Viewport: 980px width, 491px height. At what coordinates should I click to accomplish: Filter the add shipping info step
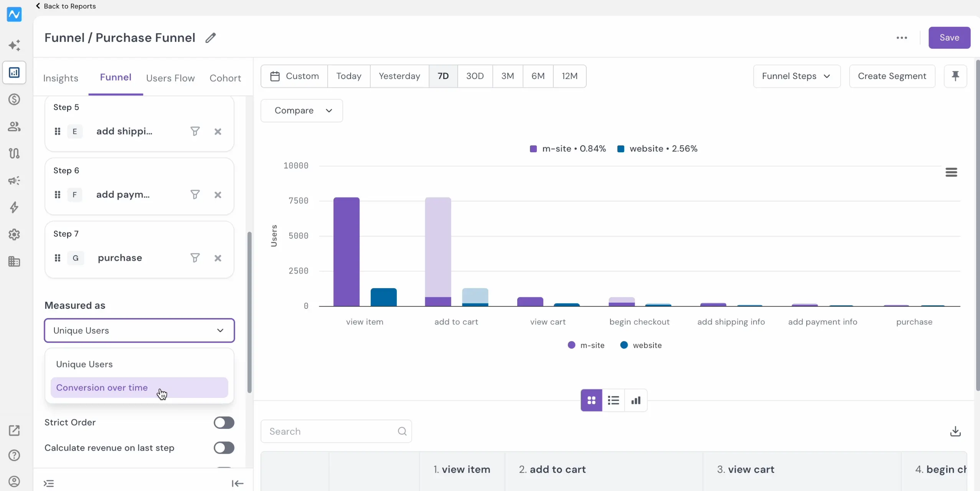[195, 132]
